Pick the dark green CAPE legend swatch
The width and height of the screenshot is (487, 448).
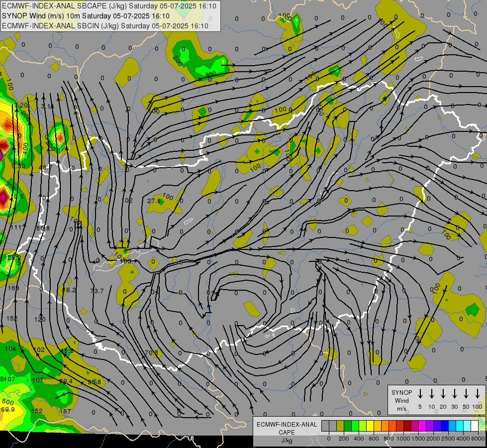348,426
